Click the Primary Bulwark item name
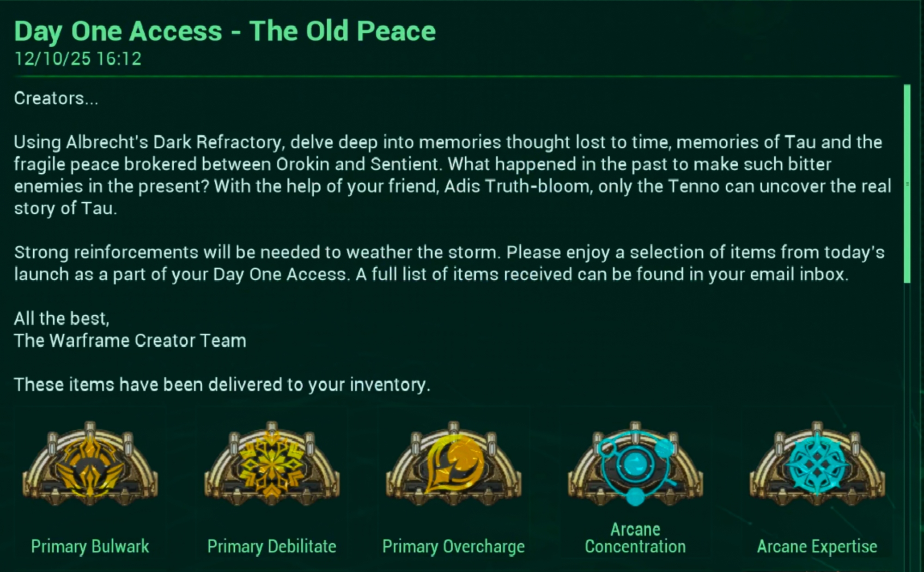Image resolution: width=924 pixels, height=572 pixels. click(90, 547)
